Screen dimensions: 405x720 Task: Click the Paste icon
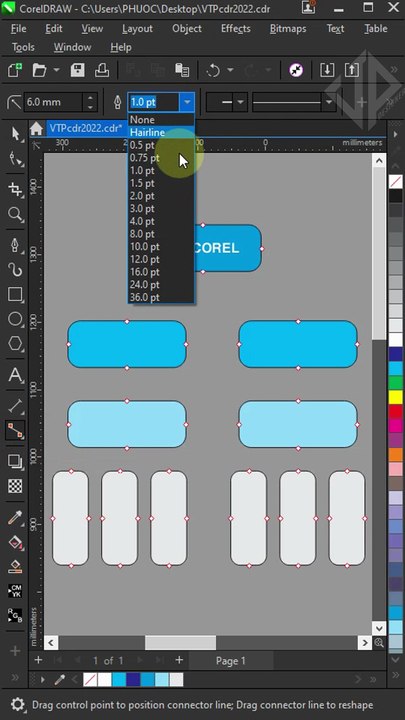click(x=182, y=70)
